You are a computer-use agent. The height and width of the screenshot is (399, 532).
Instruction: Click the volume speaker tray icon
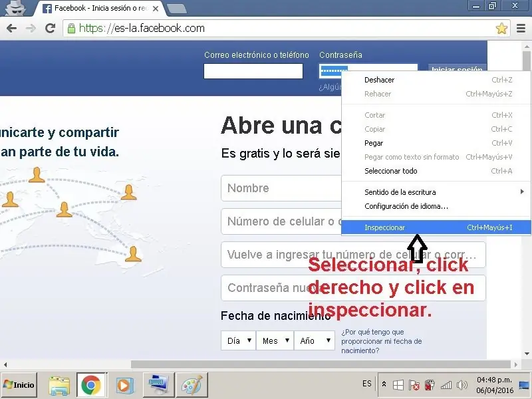point(462,385)
